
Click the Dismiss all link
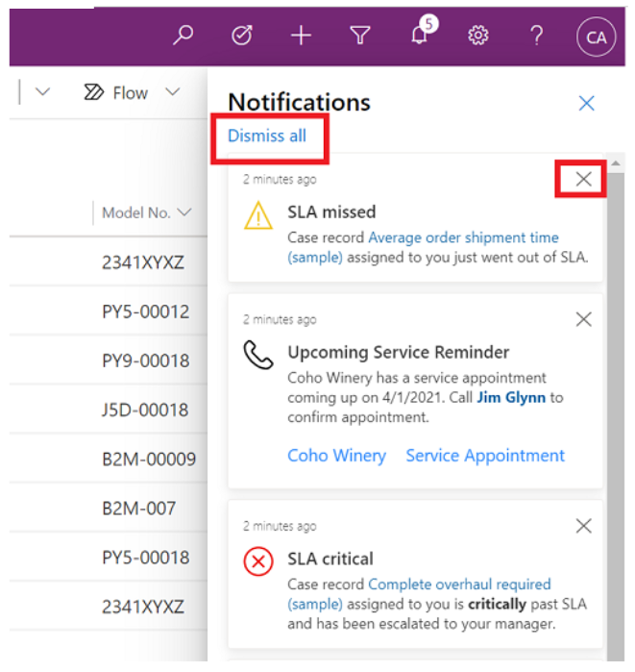tap(267, 136)
